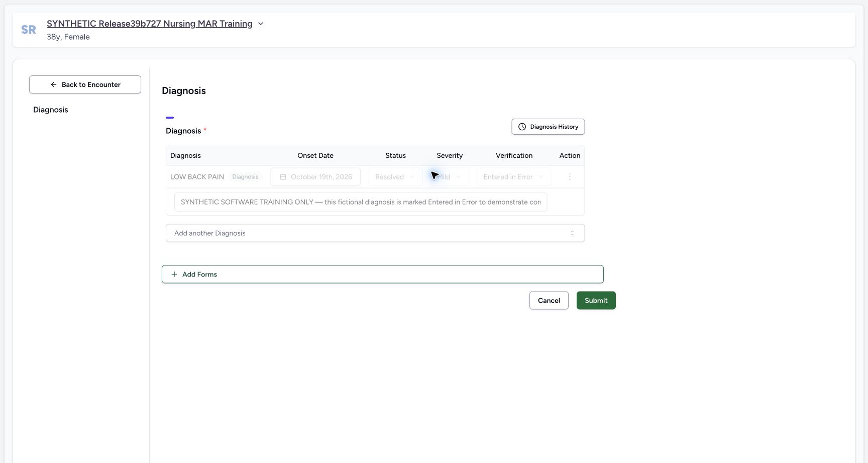Click the Diagnosis tag badge beside LOW BACK PAIN

coord(245,177)
